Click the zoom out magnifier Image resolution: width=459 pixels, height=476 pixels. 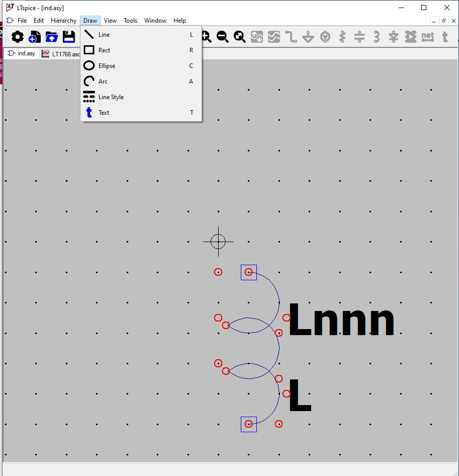222,37
